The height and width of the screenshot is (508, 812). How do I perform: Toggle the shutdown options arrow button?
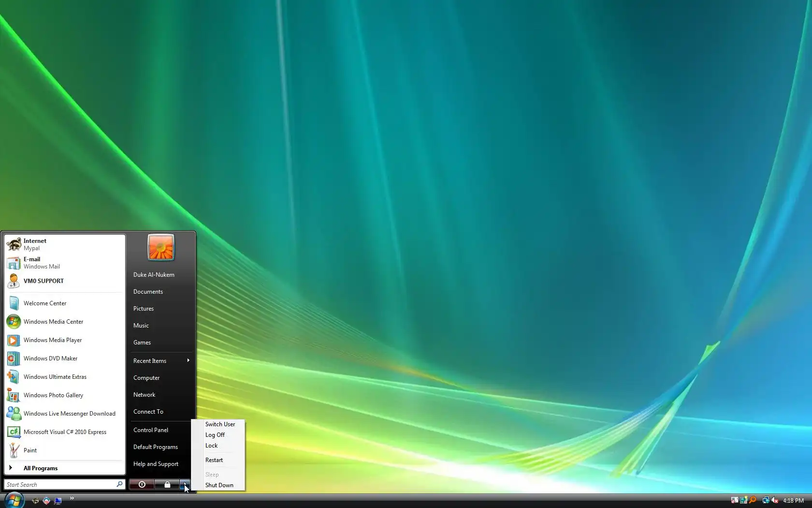click(x=185, y=484)
